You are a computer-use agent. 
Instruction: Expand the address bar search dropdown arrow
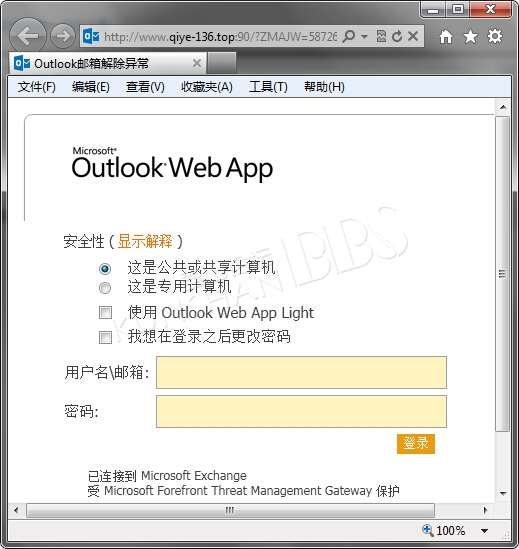pos(364,36)
